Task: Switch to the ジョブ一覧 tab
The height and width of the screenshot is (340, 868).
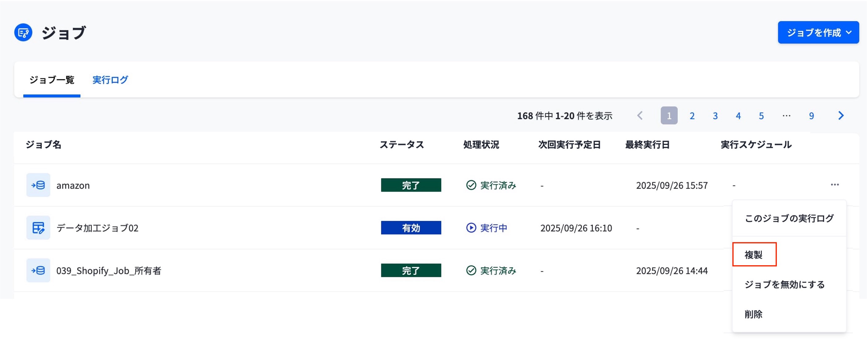Action: coord(52,80)
